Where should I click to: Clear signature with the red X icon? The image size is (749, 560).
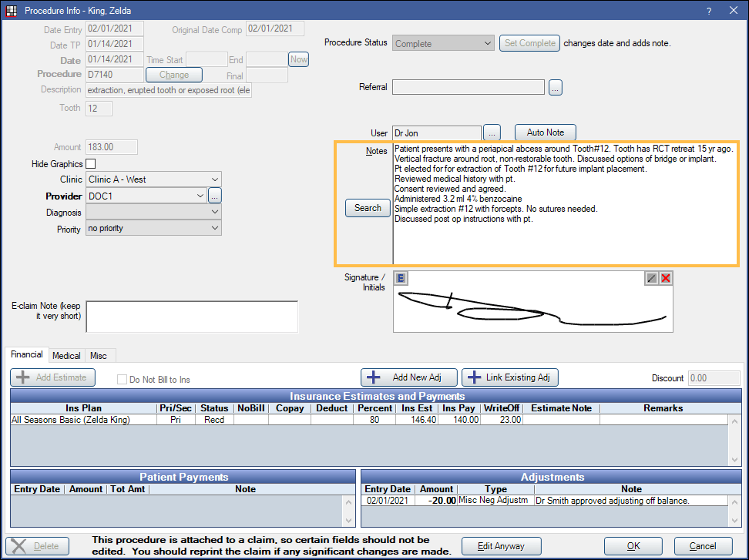click(666, 279)
